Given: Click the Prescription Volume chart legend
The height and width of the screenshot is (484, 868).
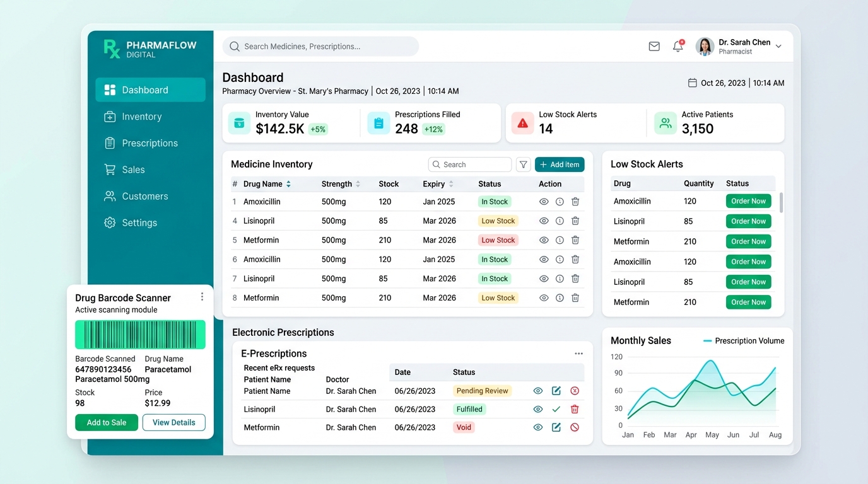Looking at the screenshot, I should pos(744,341).
